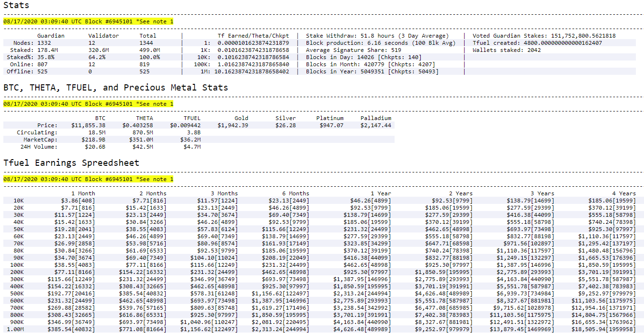
Task: Select the timestamp line under Tfuel Earnings Spreadsheet
Action: click(89, 179)
